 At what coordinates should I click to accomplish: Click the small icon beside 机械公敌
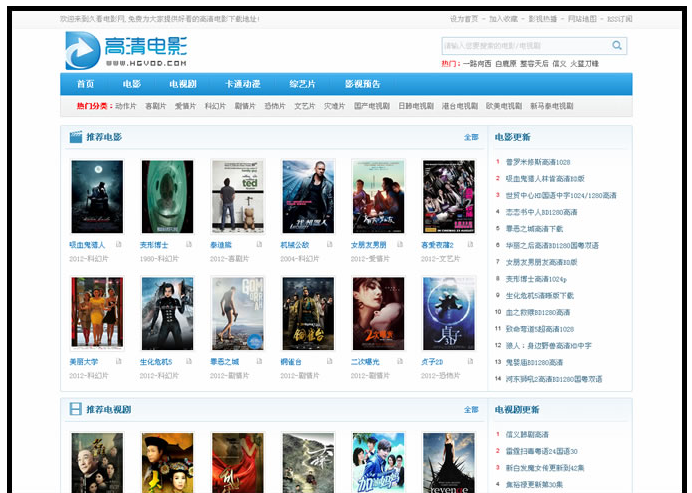coord(330,244)
